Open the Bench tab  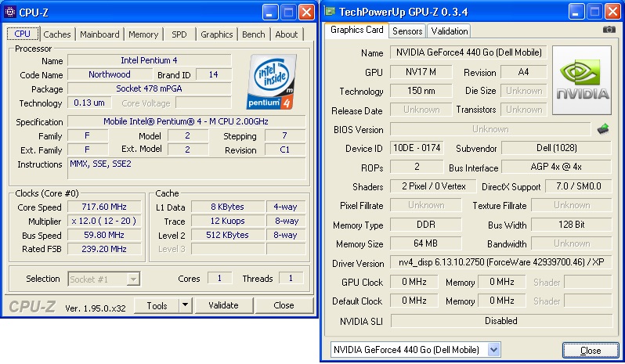pyautogui.click(x=254, y=34)
